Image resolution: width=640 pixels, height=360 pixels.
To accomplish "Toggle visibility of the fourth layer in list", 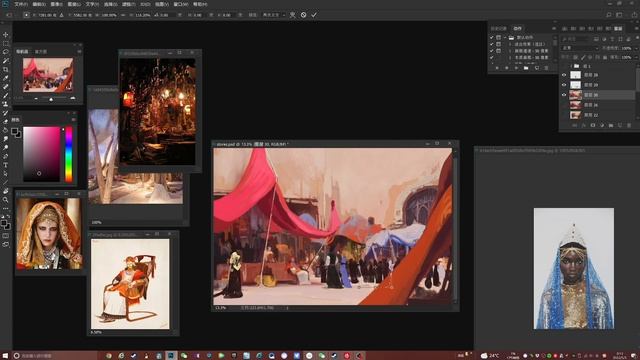I will pyautogui.click(x=564, y=105).
